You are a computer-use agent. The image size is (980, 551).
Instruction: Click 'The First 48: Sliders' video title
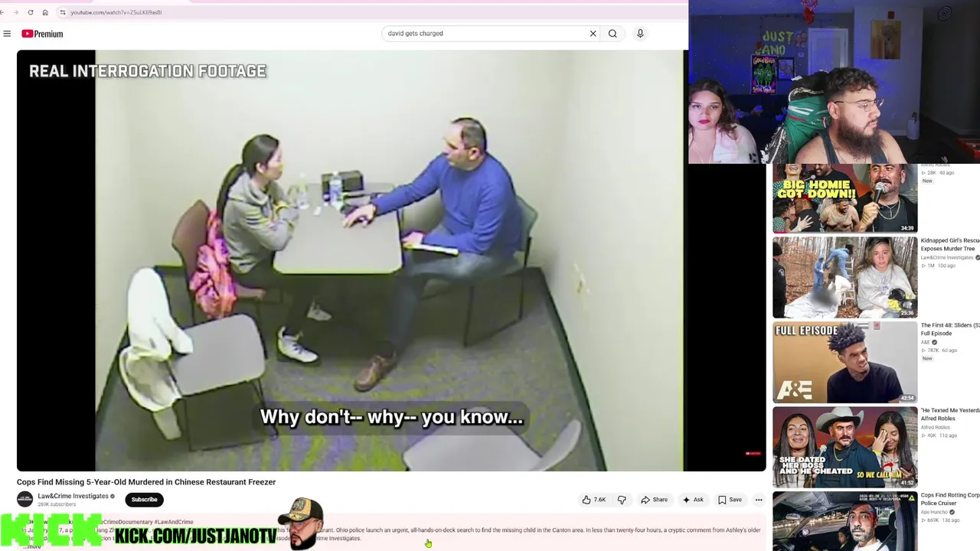click(950, 329)
